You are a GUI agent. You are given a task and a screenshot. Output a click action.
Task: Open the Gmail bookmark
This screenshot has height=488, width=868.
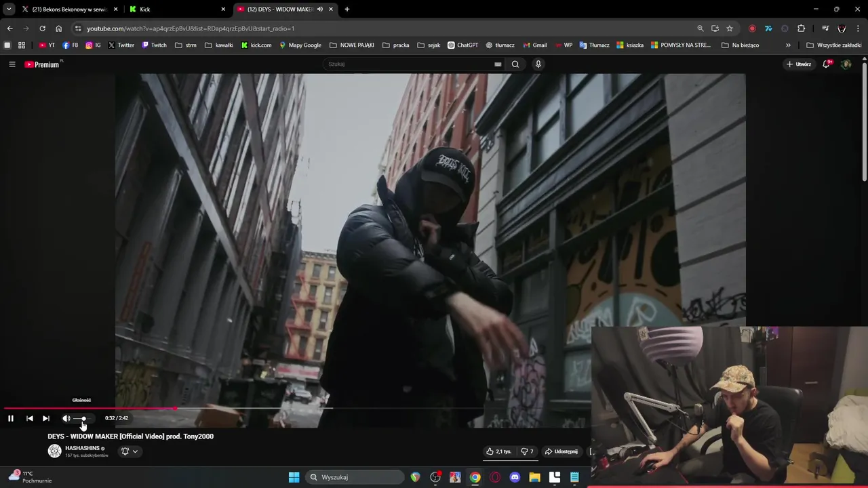pyautogui.click(x=534, y=45)
